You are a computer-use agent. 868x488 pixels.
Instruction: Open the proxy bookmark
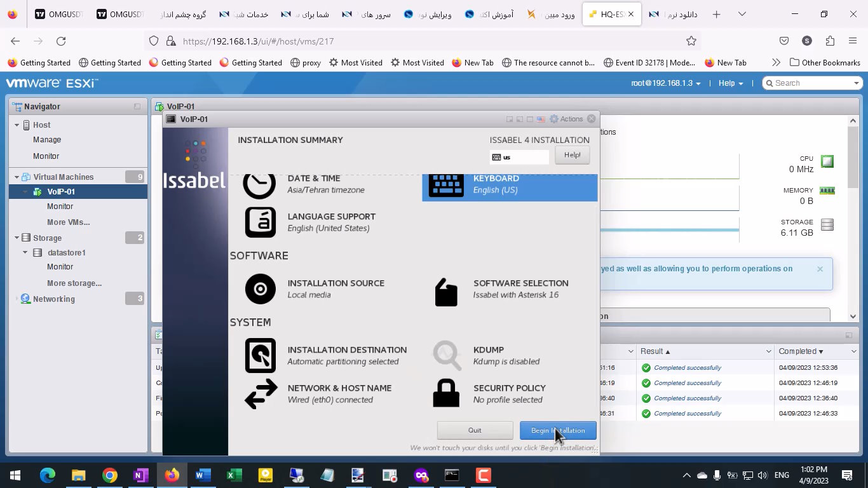(x=306, y=62)
